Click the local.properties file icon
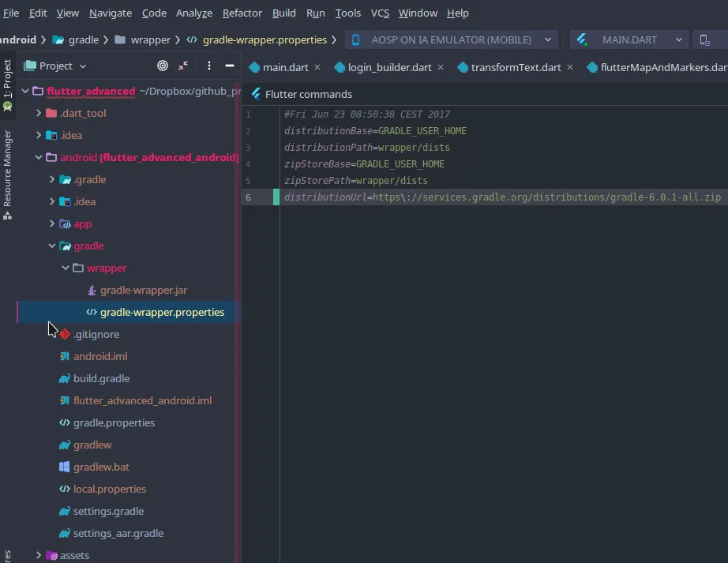728x563 pixels. coord(65,490)
